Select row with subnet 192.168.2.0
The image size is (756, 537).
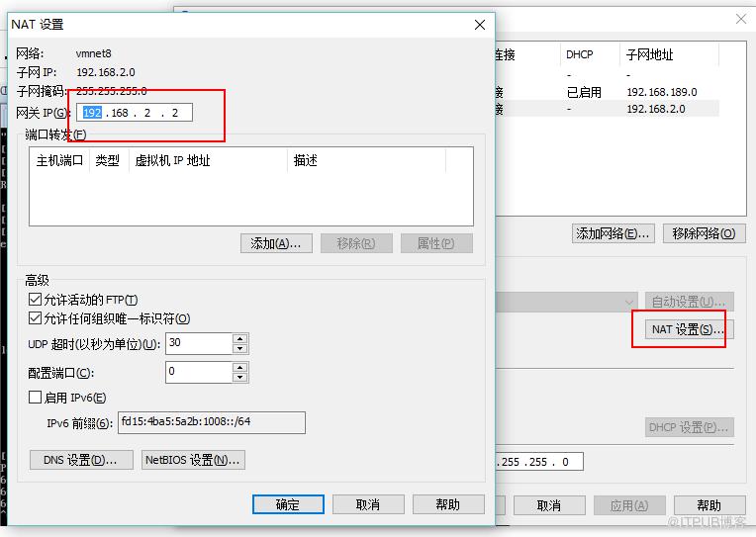click(x=607, y=109)
